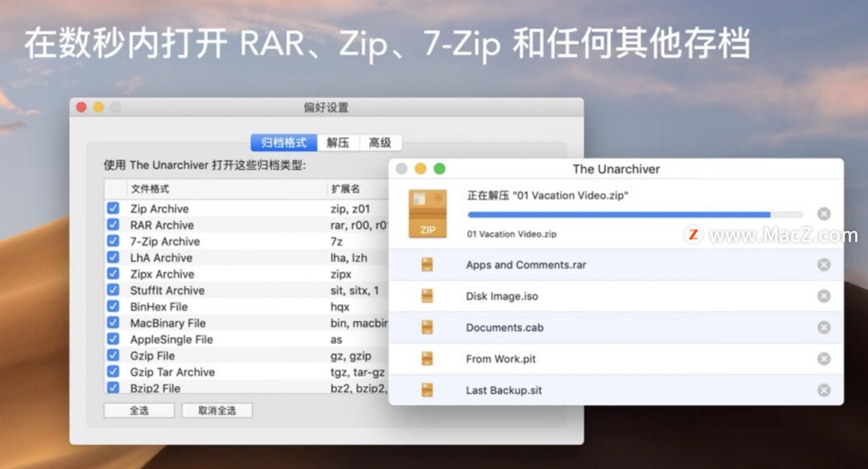Click the archive icon beside From Work.pit

point(427,359)
